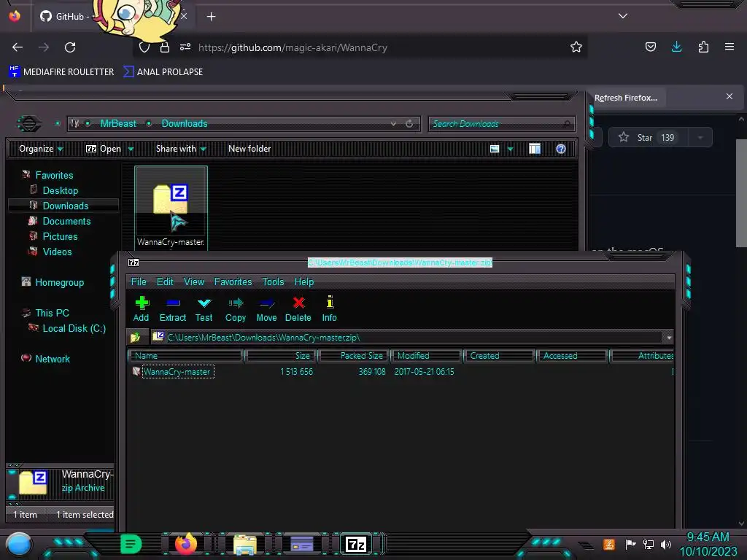Open the Firefox extensions puzzle icon
Screen dimensions: 747x560
click(x=703, y=47)
